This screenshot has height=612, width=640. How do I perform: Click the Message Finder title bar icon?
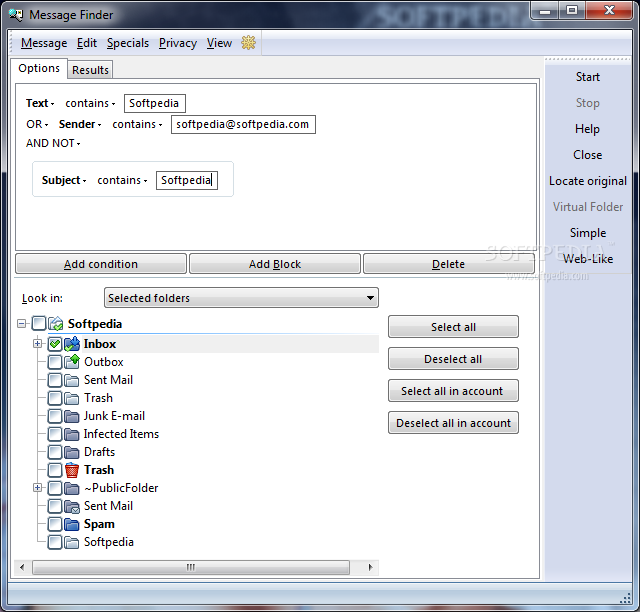tap(16, 15)
